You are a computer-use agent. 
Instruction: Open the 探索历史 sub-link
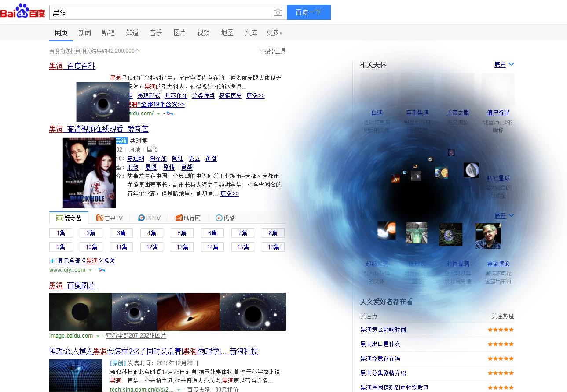pos(230,96)
